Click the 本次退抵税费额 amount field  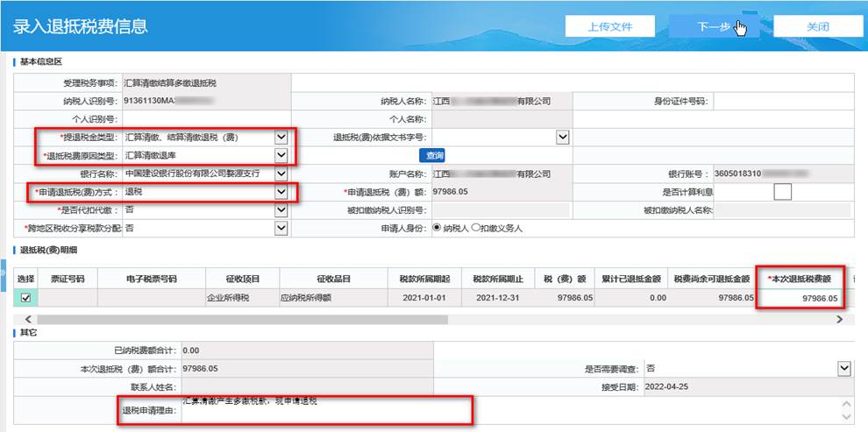point(801,299)
